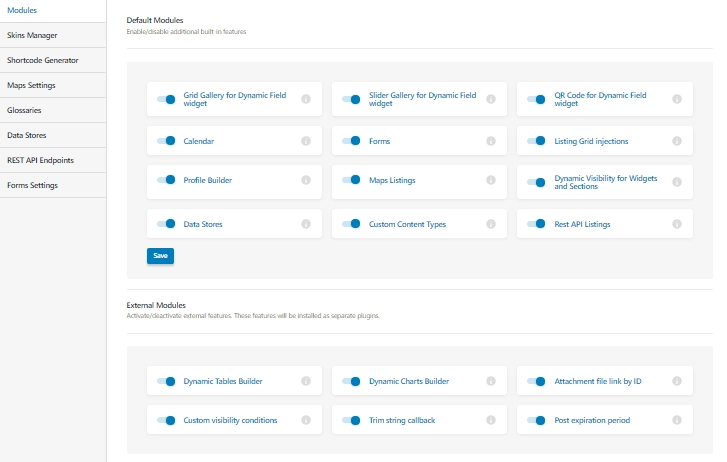
Task: Click info icon beside Maps Listings
Action: 491,181
